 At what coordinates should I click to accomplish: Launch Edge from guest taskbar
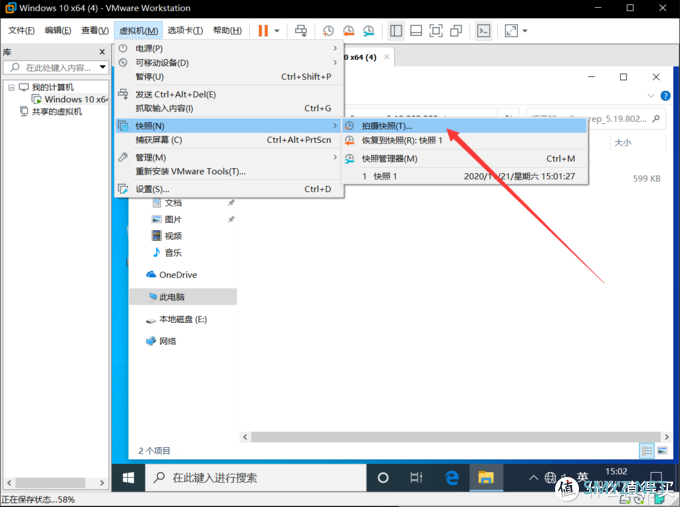coord(452,478)
